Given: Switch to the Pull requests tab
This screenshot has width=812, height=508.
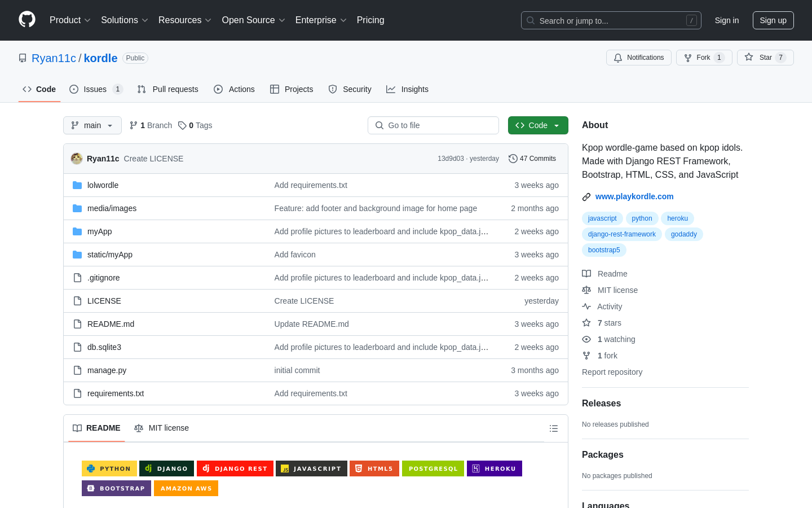Looking at the screenshot, I should pyautogui.click(x=168, y=89).
